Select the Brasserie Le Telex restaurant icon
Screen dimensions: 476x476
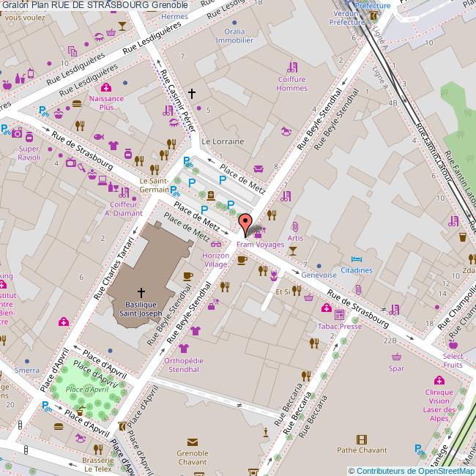click(97, 449)
